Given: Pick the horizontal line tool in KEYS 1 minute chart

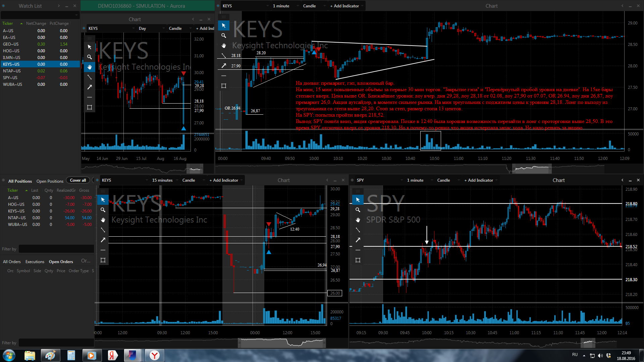Looking at the screenshot, I should (x=224, y=76).
